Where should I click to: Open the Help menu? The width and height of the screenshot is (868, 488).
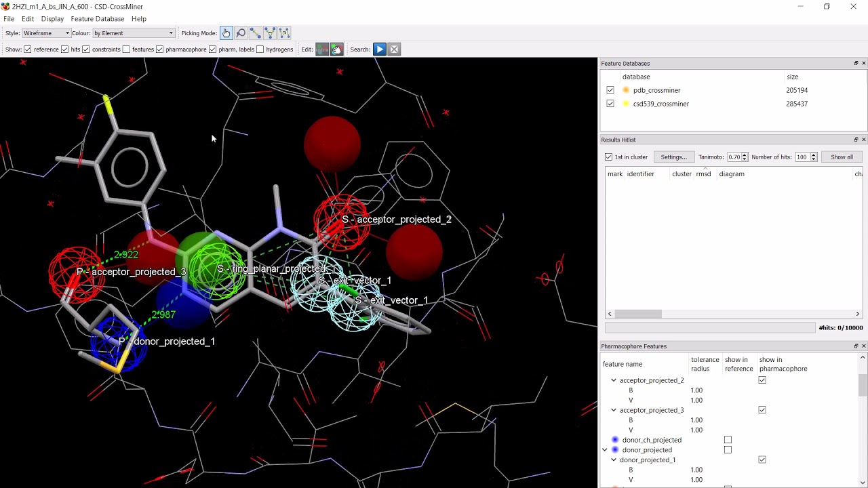(x=139, y=19)
